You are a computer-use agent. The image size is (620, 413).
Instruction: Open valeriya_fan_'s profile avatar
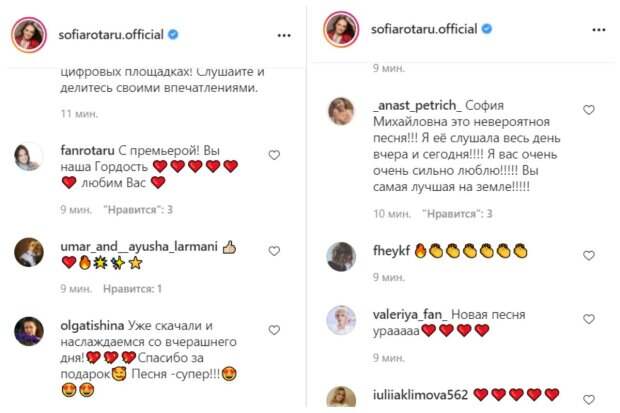[342, 318]
